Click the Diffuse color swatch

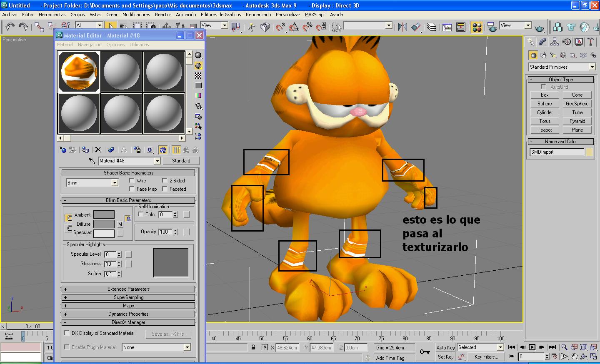click(104, 224)
